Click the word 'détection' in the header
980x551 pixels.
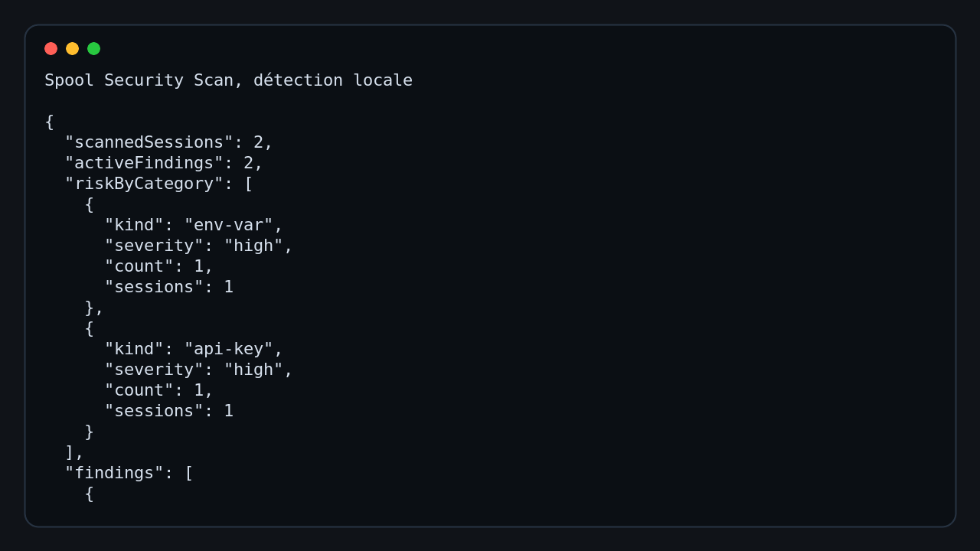point(298,80)
